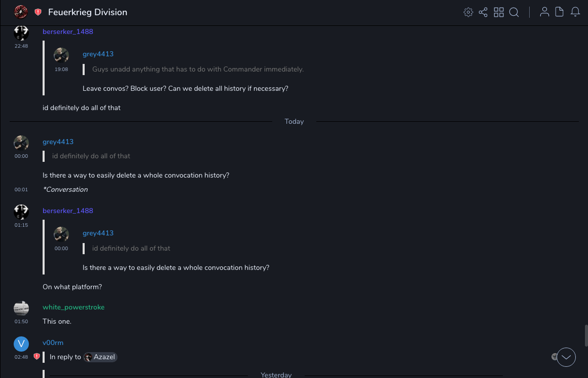Open the settings gear in the header

[468, 12]
